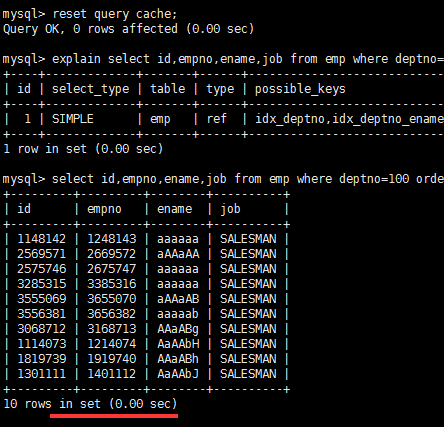Click the 'select_type' column header
Screen dimensions: 444x427
coord(90,89)
